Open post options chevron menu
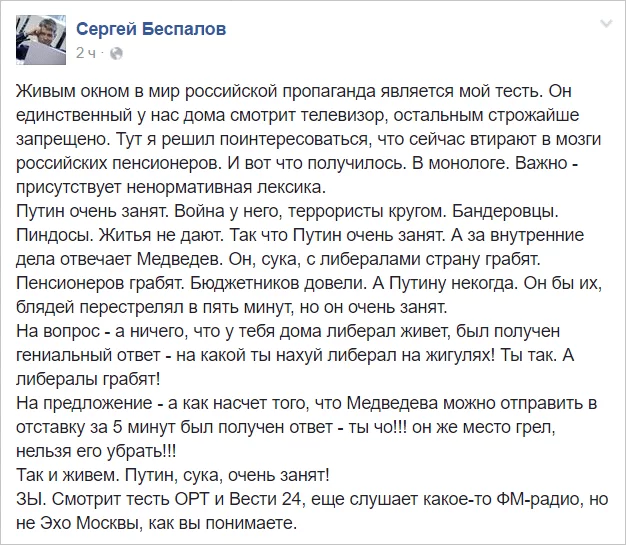 606,24
